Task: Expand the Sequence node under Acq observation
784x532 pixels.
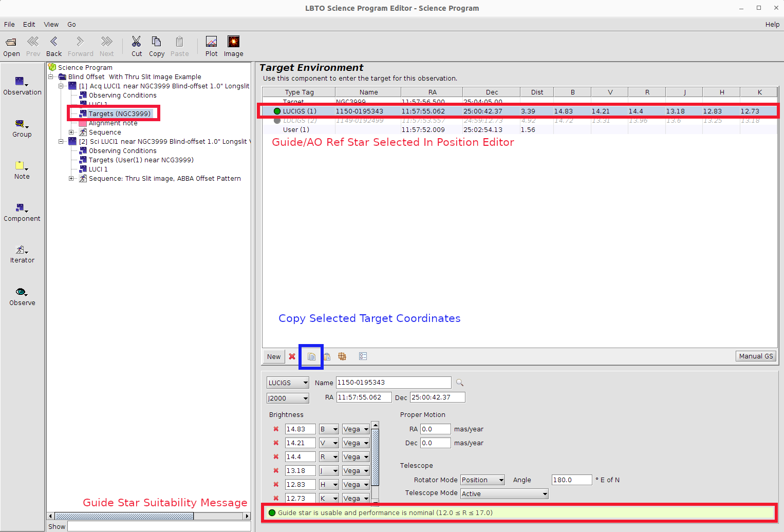Action: click(x=71, y=132)
